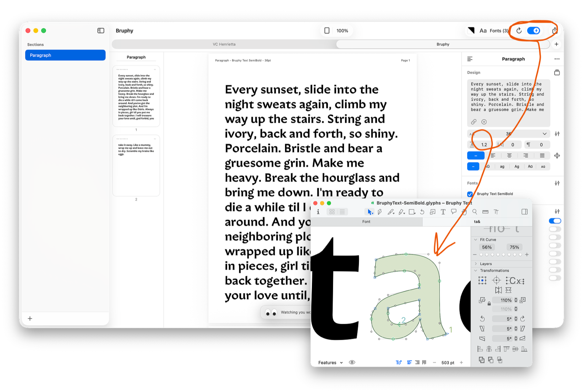Click the stepper beside the top 110% field
Viewport: 583px width, 392px height.
coord(516,300)
